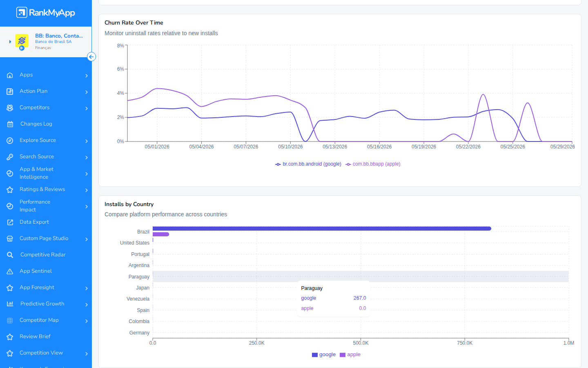Click the United States country label
This screenshot has width=588, height=368.
coord(135,243)
